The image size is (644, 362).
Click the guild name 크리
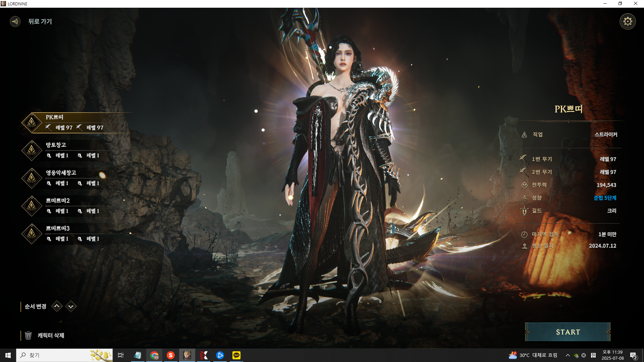(x=612, y=210)
